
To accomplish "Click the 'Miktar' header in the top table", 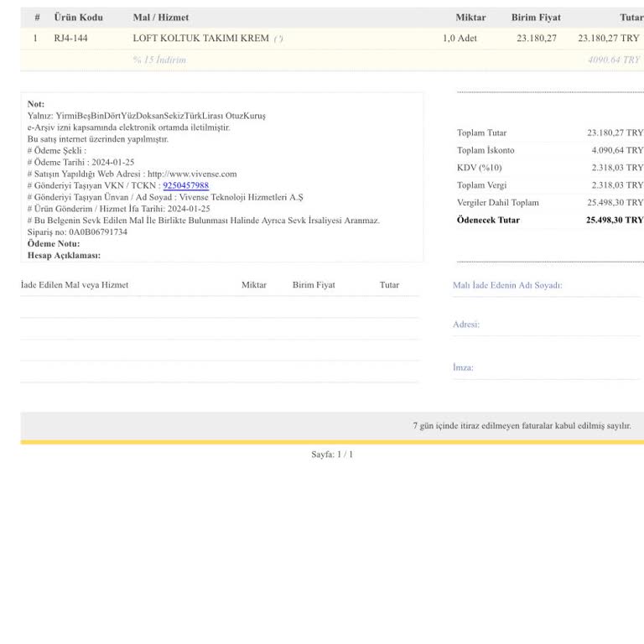I will pos(470,18).
